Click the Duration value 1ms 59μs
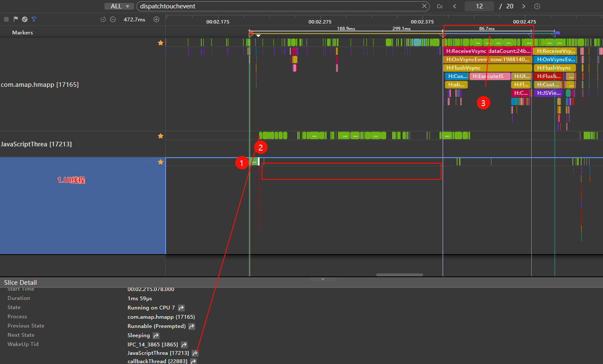This screenshot has height=364, width=603. click(140, 299)
